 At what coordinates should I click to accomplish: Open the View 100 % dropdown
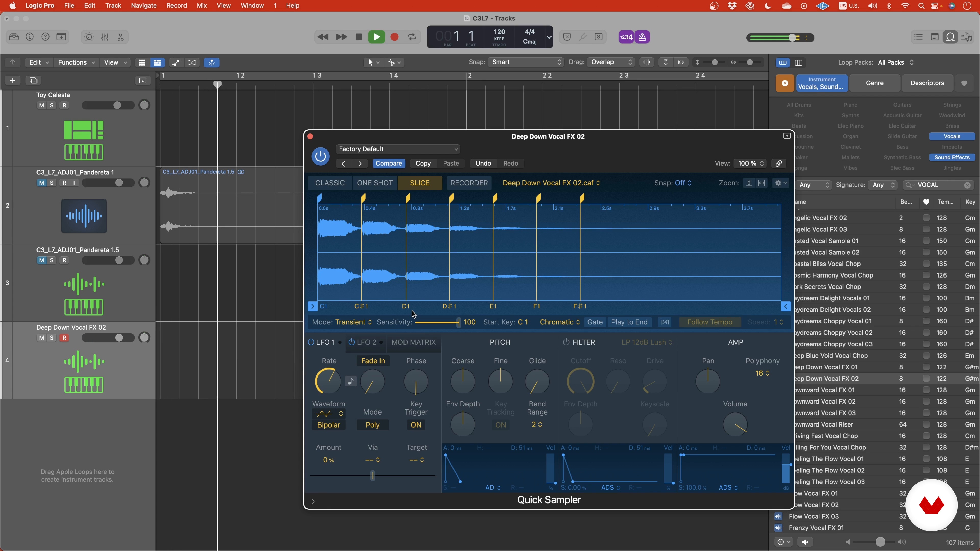click(x=750, y=164)
